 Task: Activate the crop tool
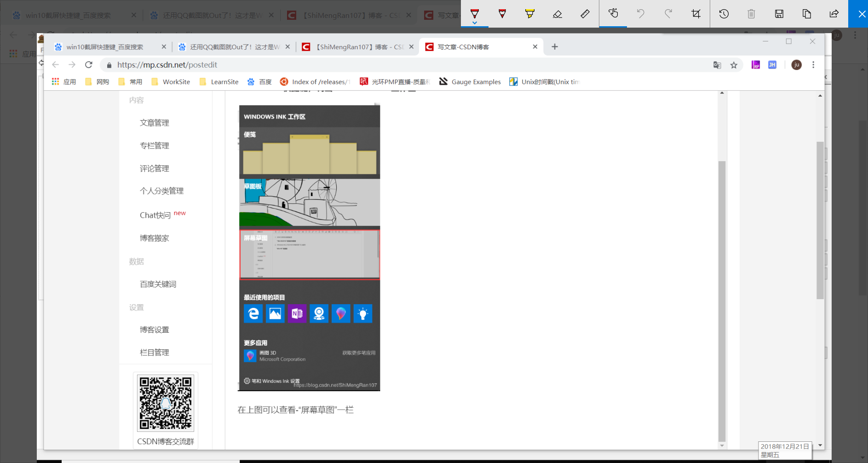696,13
